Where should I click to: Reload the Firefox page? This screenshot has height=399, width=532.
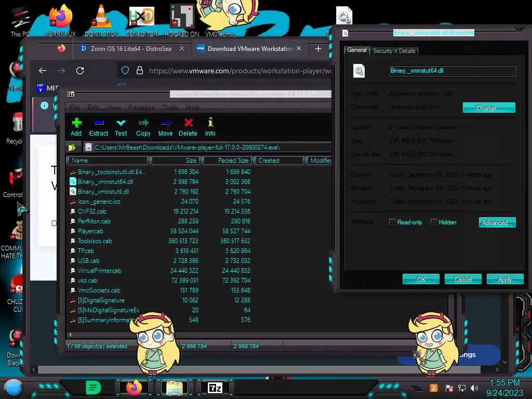[x=80, y=71]
